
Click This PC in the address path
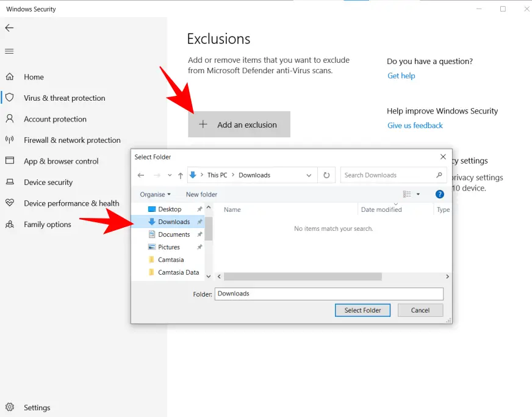(217, 175)
